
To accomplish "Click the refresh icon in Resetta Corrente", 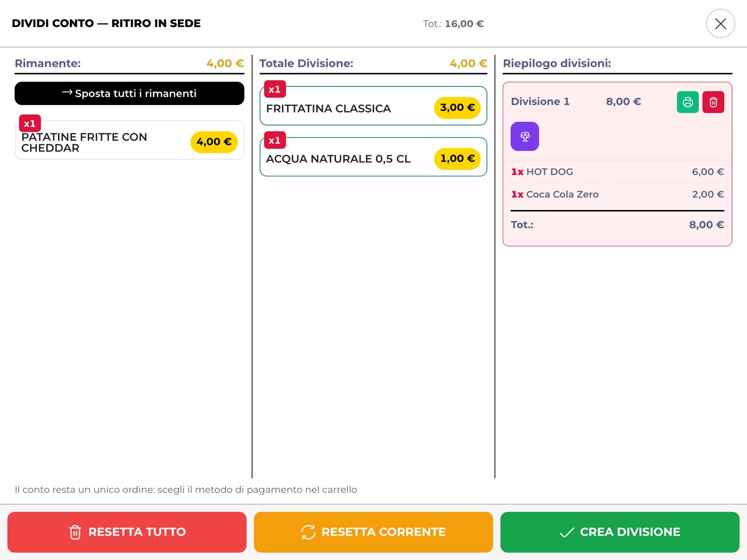I will (x=308, y=532).
